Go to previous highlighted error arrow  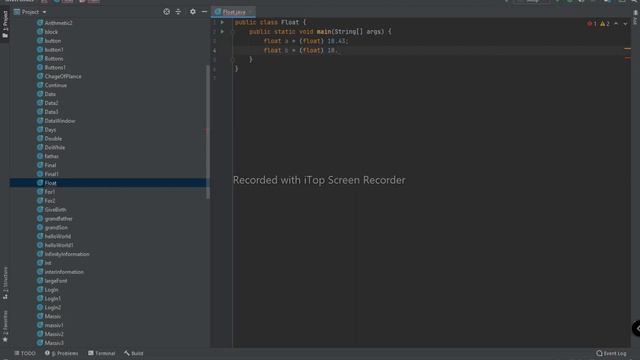[x=616, y=24]
